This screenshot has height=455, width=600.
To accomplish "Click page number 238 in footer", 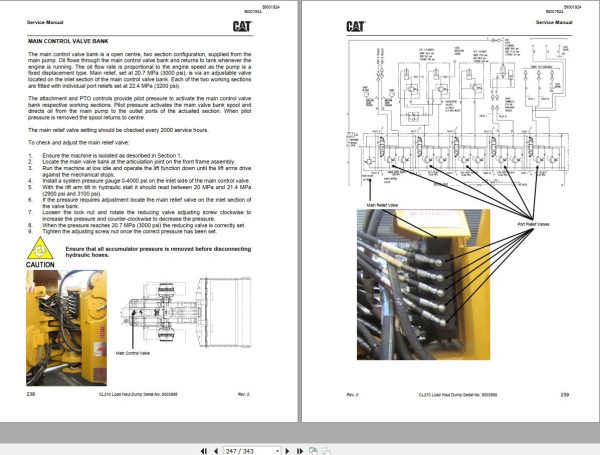I will coord(31,394).
